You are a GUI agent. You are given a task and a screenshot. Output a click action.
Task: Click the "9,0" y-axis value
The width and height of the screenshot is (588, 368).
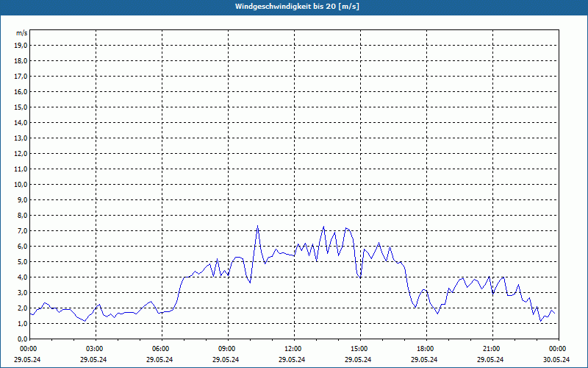22,199
